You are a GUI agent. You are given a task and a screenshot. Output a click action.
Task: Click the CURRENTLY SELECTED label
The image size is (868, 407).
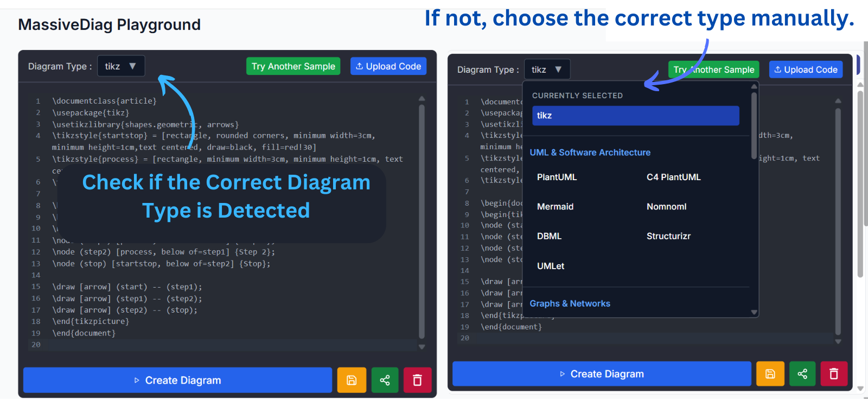[577, 96]
